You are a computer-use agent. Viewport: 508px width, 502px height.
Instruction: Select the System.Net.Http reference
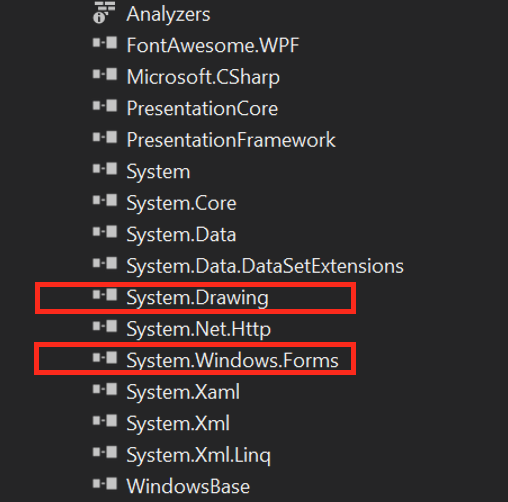(199, 330)
